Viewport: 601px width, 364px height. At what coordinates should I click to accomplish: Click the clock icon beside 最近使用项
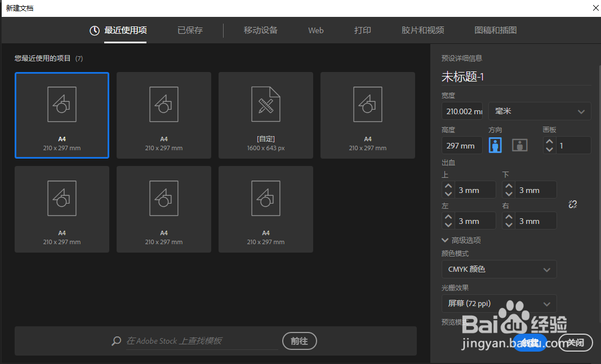pyautogui.click(x=94, y=30)
